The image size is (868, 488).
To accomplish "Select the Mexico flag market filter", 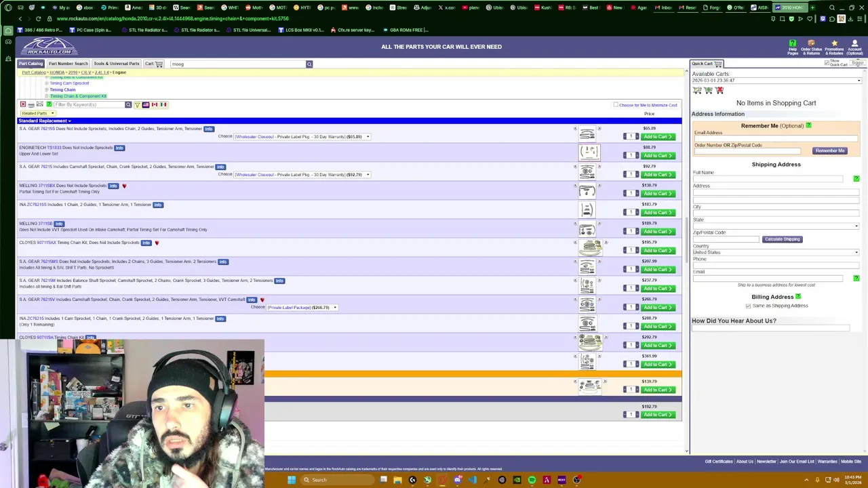I will click(x=163, y=104).
